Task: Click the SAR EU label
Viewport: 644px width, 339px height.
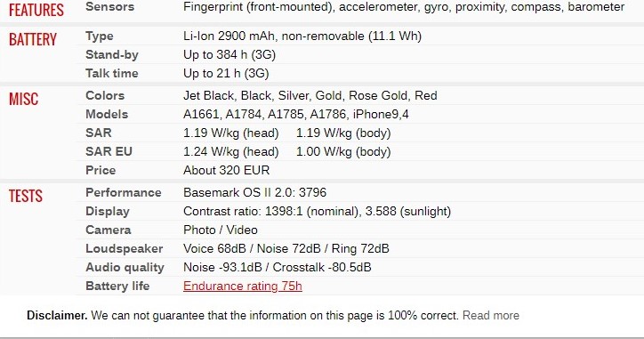Action: 109,151
